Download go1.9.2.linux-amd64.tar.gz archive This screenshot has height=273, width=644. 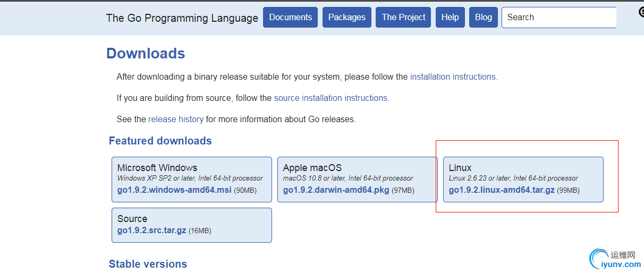pos(502,190)
